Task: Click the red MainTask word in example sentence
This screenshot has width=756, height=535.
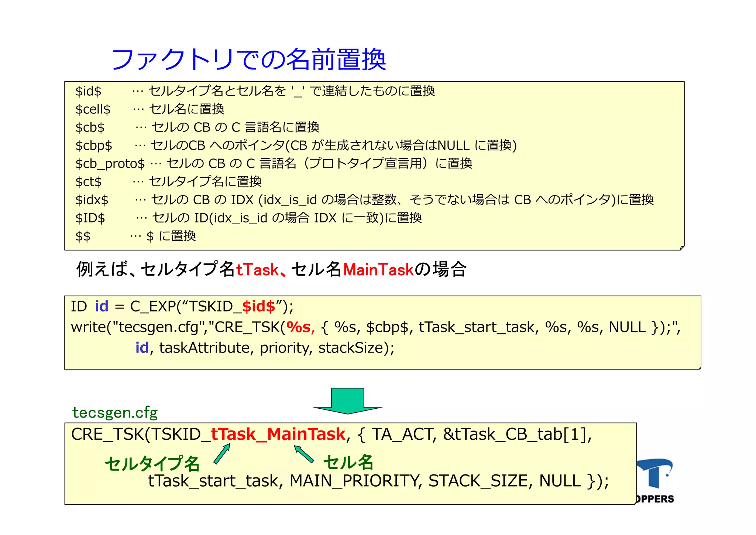Action: 378,269
